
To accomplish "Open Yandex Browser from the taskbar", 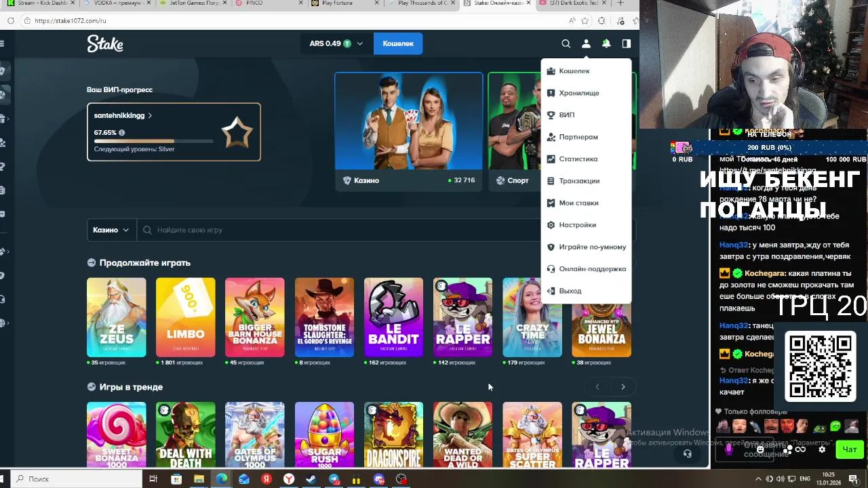I will pos(289,479).
